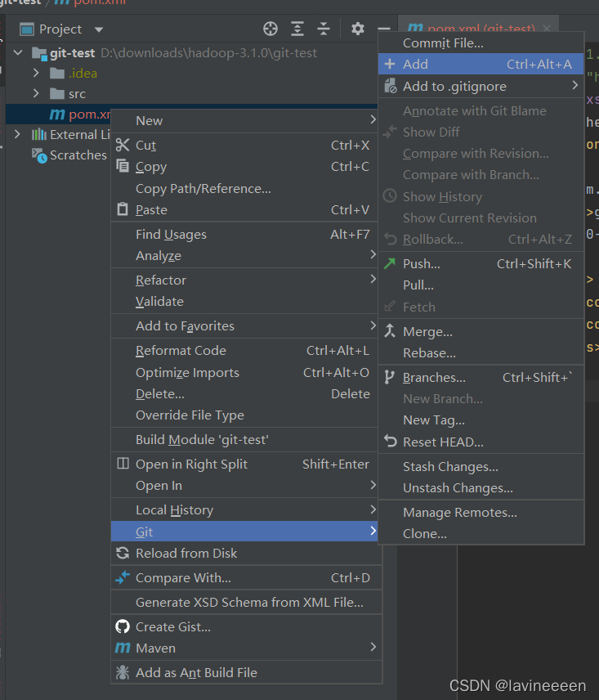
Task: Open the New submenu
Action: click(244, 121)
